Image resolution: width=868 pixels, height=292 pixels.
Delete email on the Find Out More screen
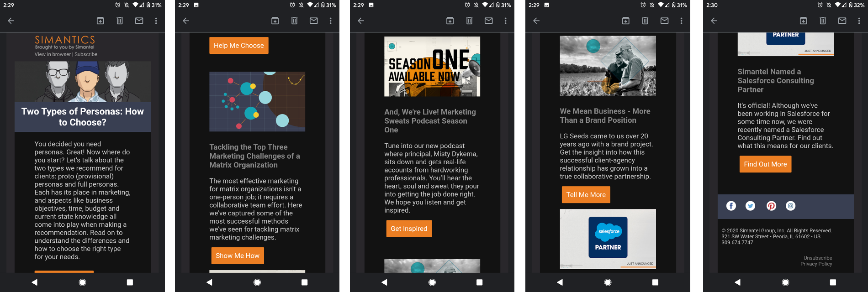(823, 21)
